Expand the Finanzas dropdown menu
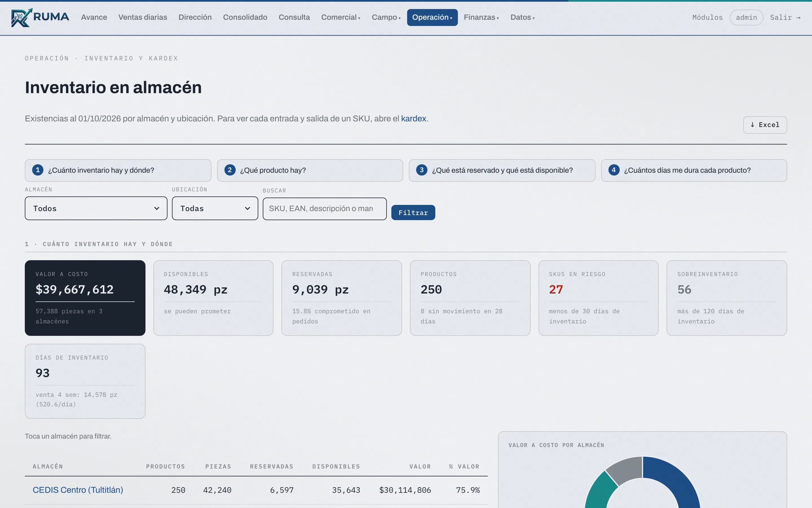Image resolution: width=812 pixels, height=508 pixels. [x=481, y=17]
